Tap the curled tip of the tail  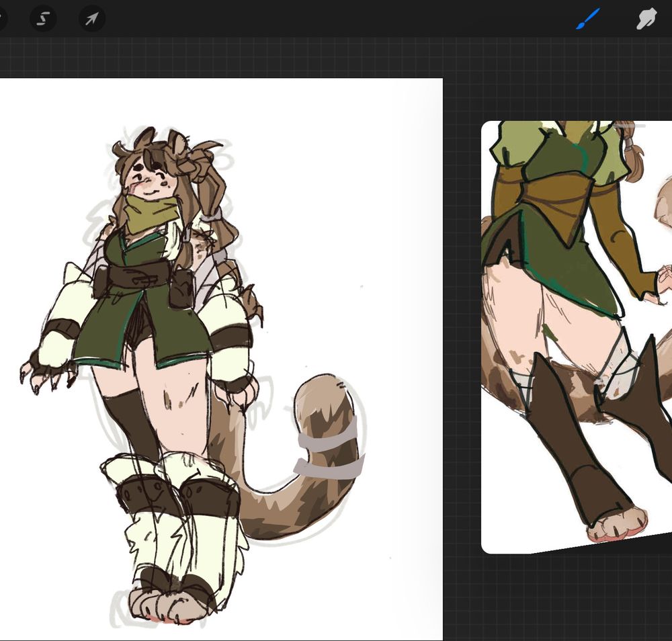321,395
